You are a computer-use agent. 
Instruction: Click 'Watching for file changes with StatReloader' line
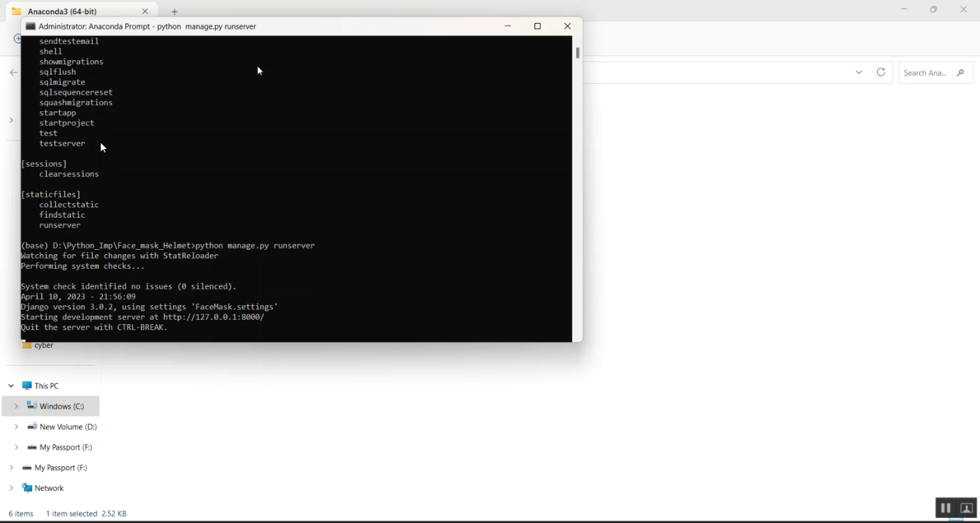(x=120, y=256)
